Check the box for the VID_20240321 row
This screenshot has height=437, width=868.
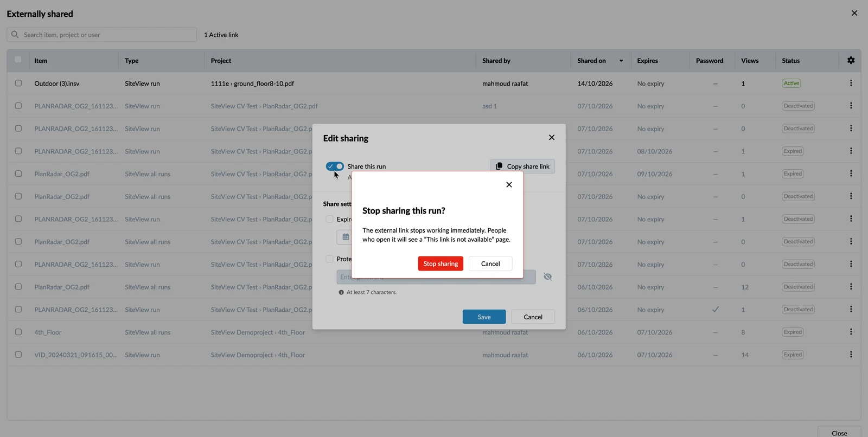click(18, 355)
